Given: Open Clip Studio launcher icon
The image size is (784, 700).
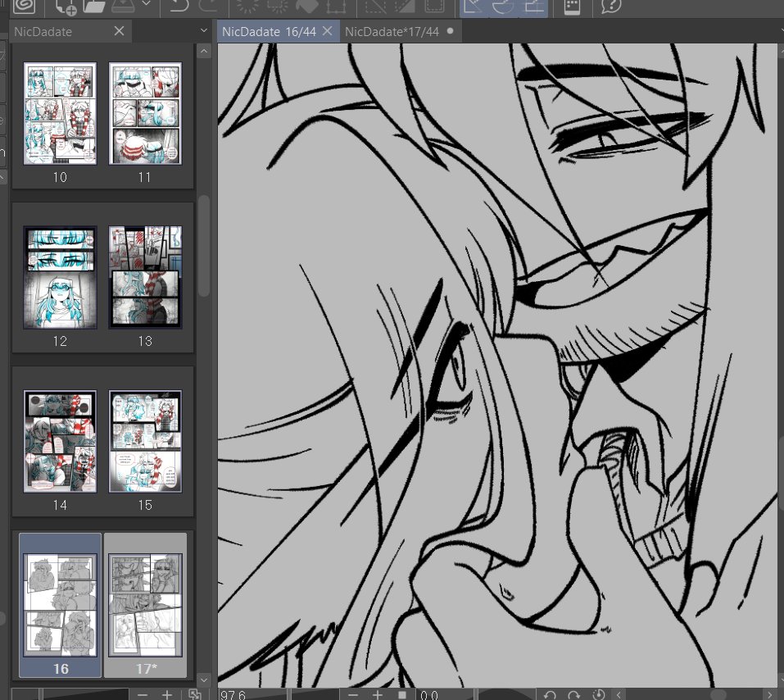Looking at the screenshot, I should pos(24,6).
